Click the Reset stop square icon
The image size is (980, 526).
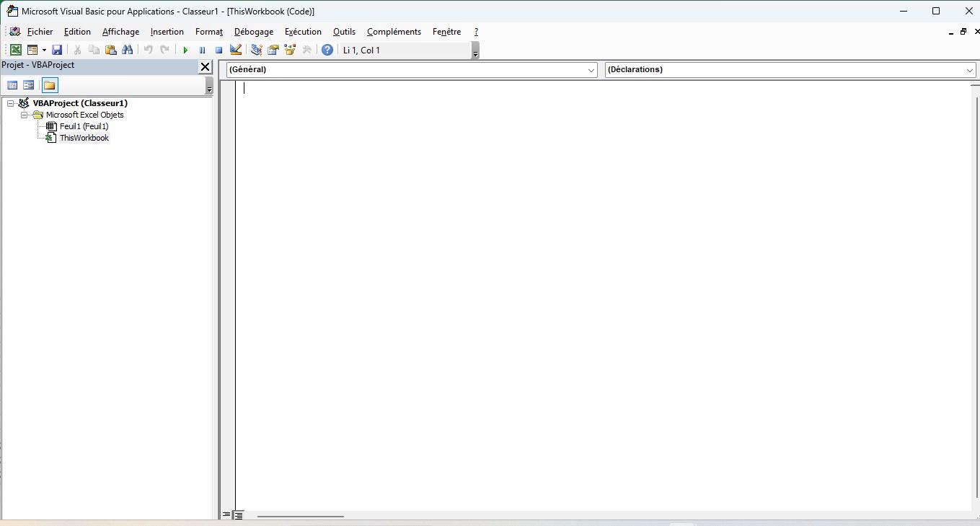coord(218,50)
